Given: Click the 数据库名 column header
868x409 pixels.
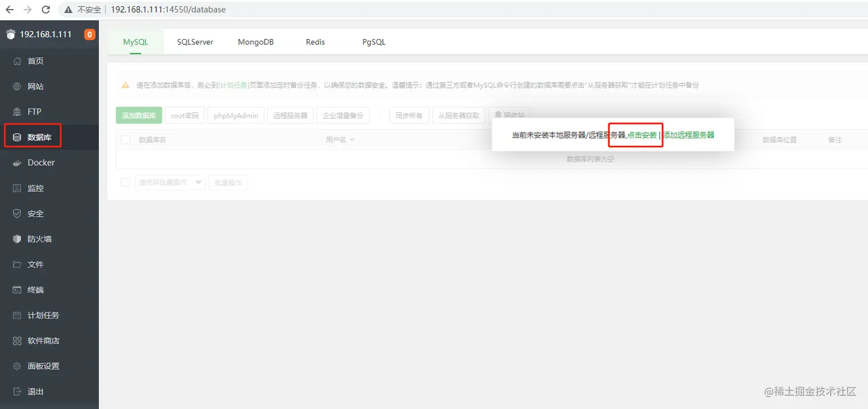Looking at the screenshot, I should 152,140.
